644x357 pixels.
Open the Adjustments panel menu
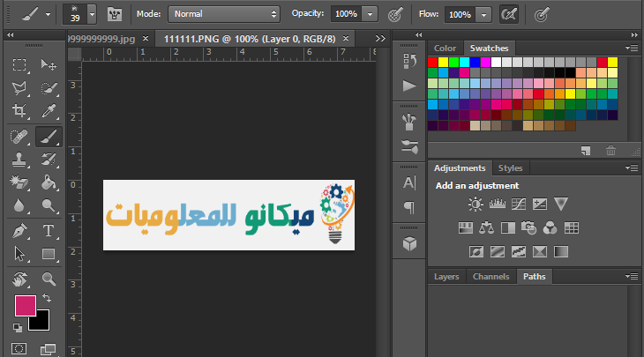click(x=632, y=167)
